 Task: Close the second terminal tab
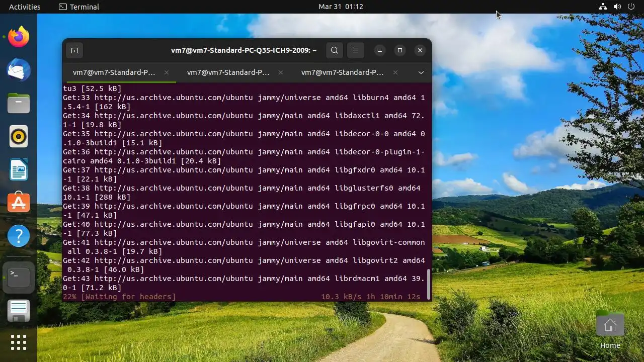click(281, 72)
